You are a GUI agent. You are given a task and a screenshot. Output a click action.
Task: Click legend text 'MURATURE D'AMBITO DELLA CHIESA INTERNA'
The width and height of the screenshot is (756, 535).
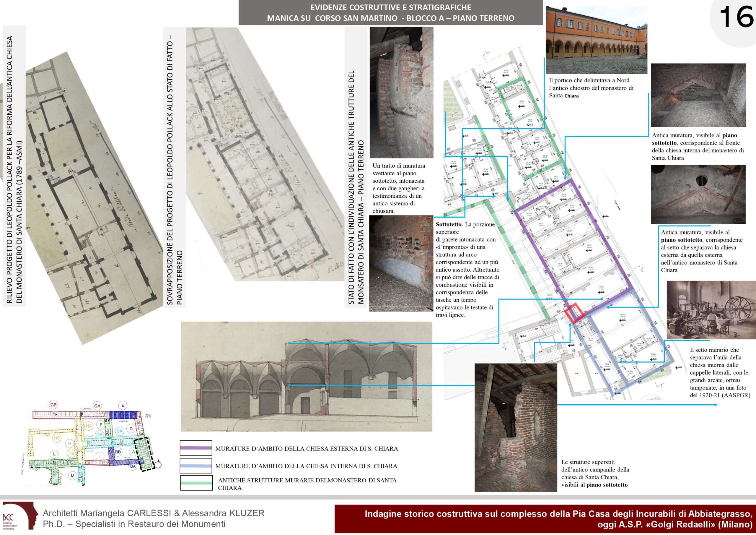(x=306, y=466)
